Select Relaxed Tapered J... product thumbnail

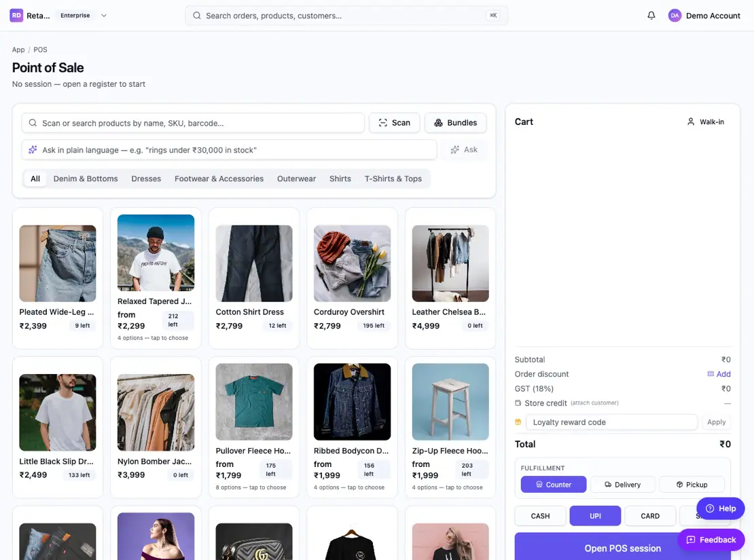point(156,253)
